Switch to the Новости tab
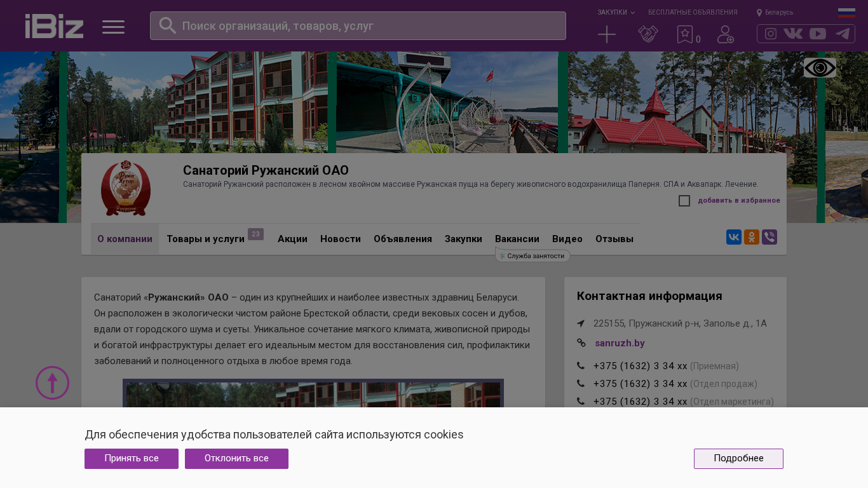Viewport: 868px width, 488px height. (x=341, y=239)
